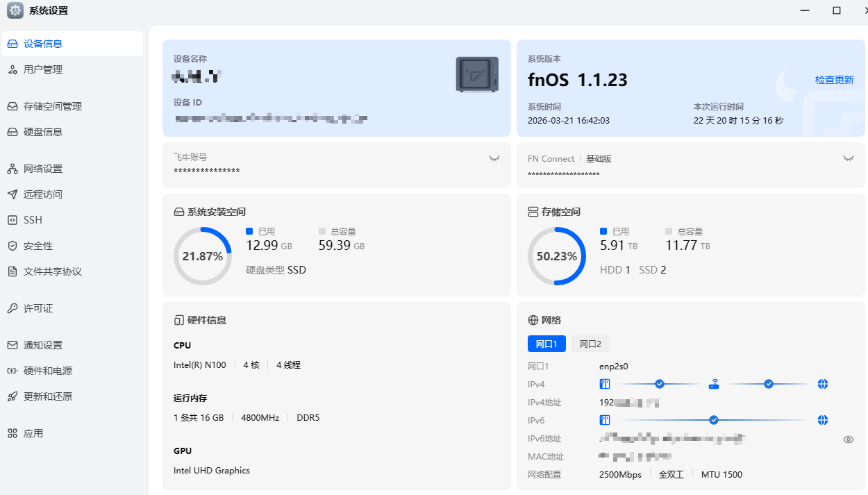868x495 pixels.
Task: Click system time 2026-03-21 16:42:03
Action: (569, 121)
